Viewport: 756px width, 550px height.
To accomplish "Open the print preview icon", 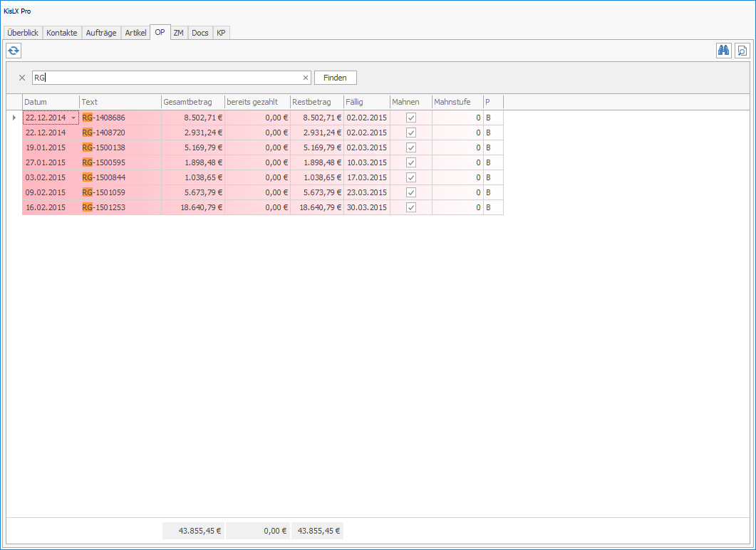I will 742,51.
